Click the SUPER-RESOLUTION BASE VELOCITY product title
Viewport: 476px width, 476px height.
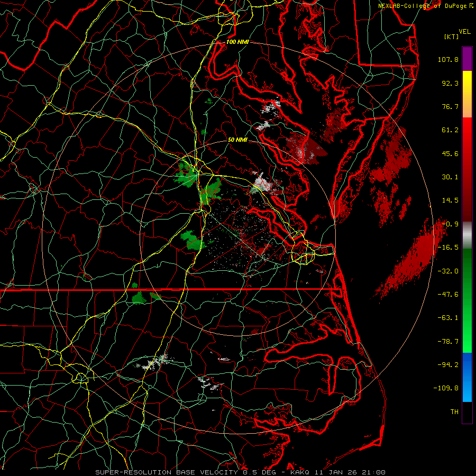tap(167, 472)
